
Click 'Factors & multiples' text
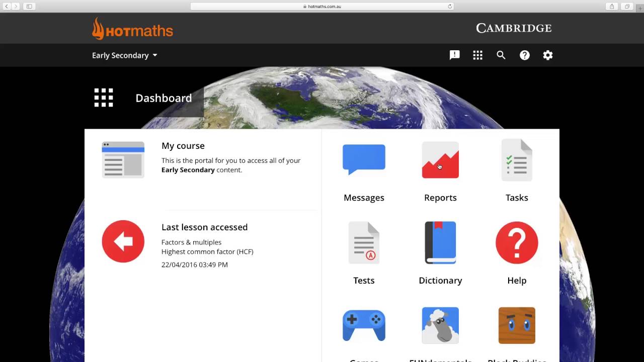pyautogui.click(x=191, y=242)
